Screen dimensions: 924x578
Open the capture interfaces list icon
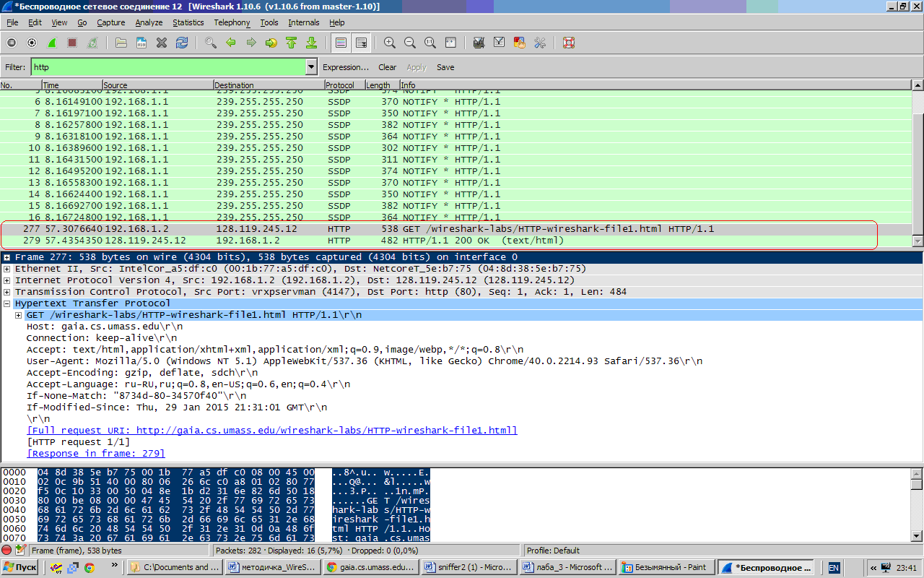(12, 43)
